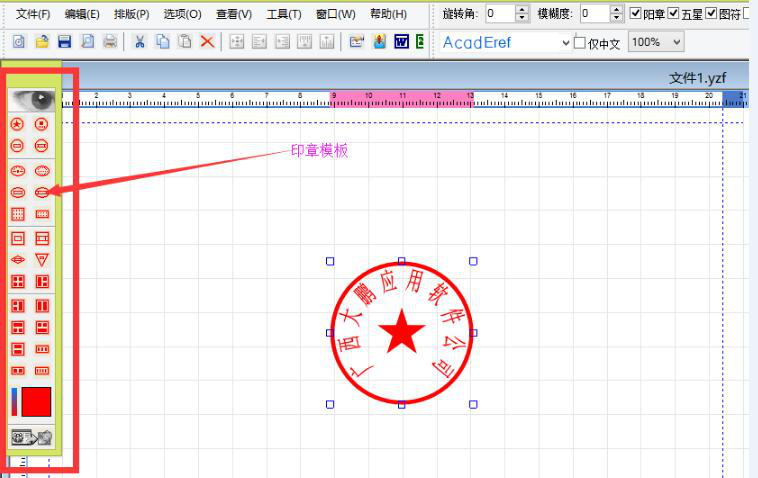The width and height of the screenshot is (758, 478).
Task: Open the 工具(T) menu
Action: (284, 14)
